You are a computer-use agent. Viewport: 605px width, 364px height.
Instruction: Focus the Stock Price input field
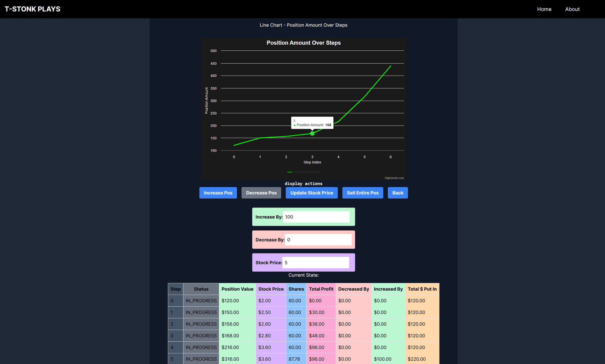[x=315, y=263]
